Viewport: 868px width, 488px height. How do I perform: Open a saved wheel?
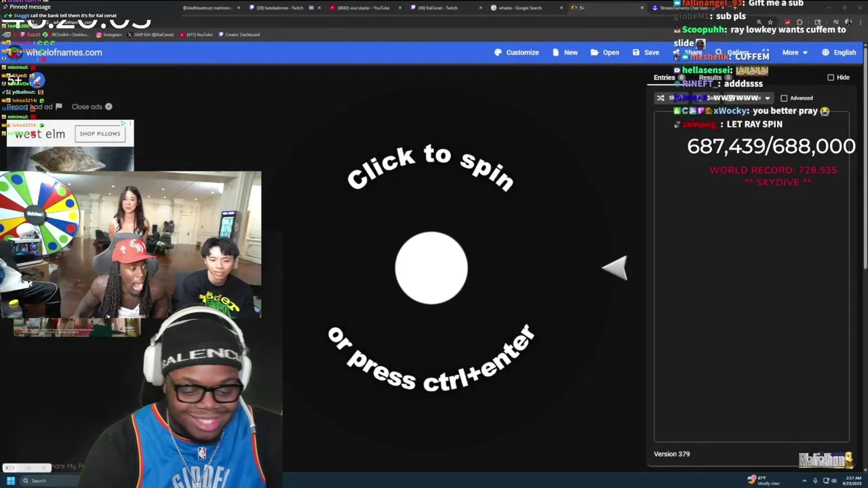point(604,52)
